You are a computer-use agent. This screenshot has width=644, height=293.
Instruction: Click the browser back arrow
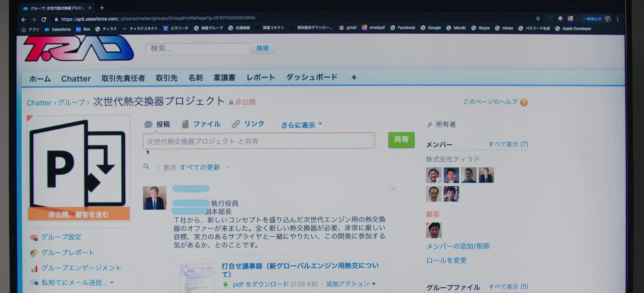pos(23,19)
